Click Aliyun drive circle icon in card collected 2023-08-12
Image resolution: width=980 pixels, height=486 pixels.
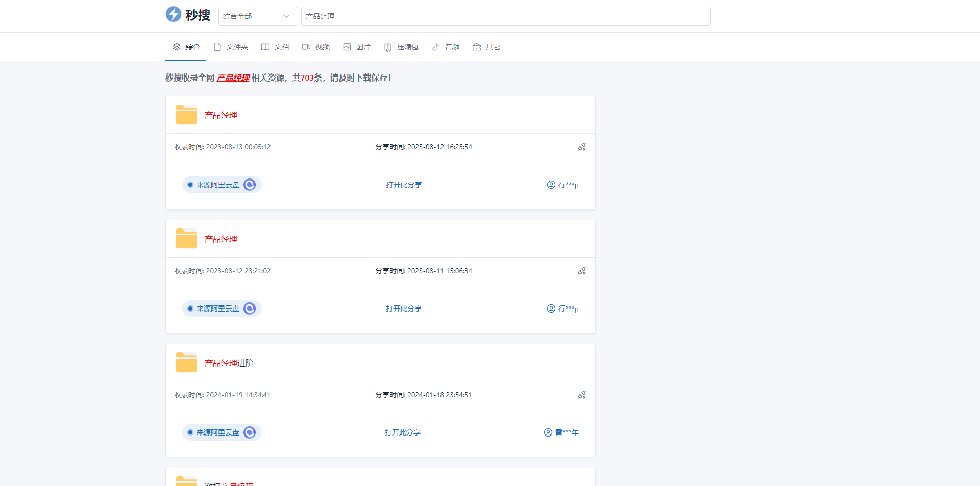click(250, 309)
